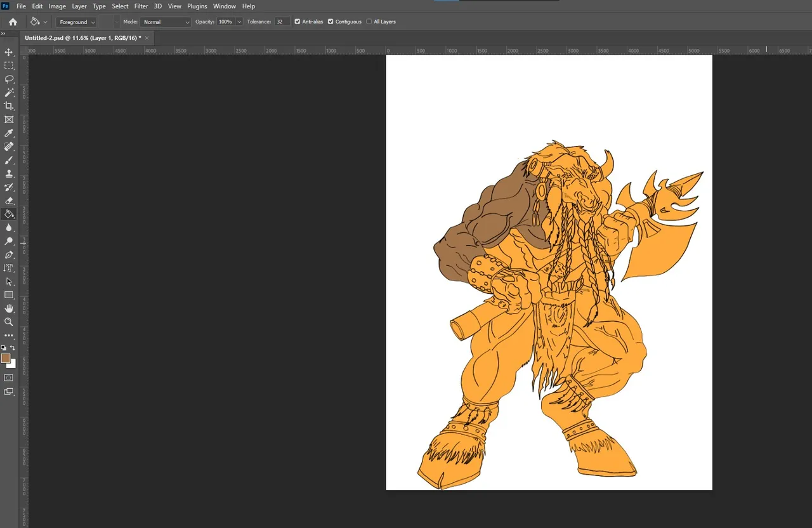Select the Pen tool
The image size is (812, 528).
point(9,254)
